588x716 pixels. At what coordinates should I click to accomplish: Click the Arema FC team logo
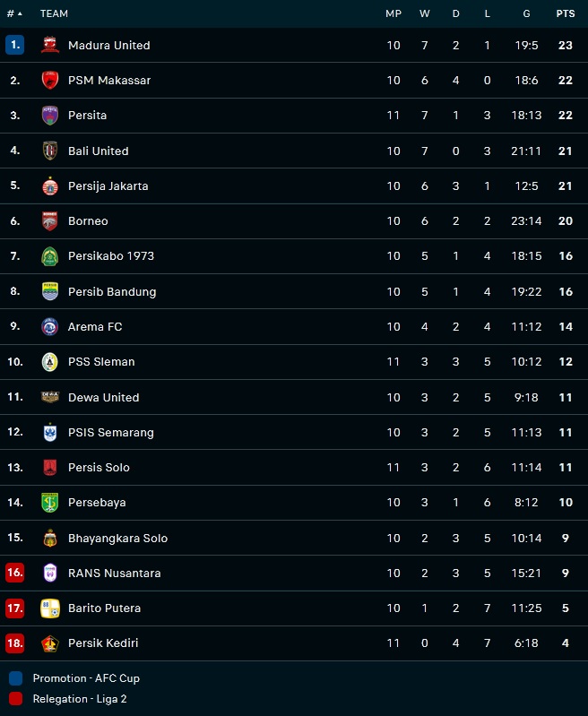[x=50, y=327]
